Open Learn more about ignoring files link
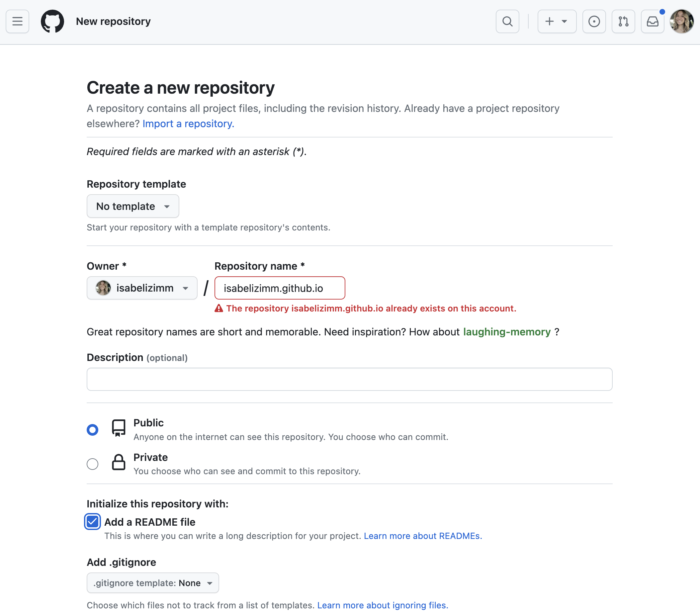 click(383, 605)
